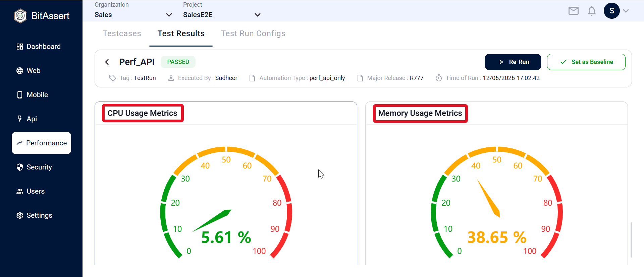Click the page vertical scrollbar
The image size is (644, 277).
pos(631,239)
